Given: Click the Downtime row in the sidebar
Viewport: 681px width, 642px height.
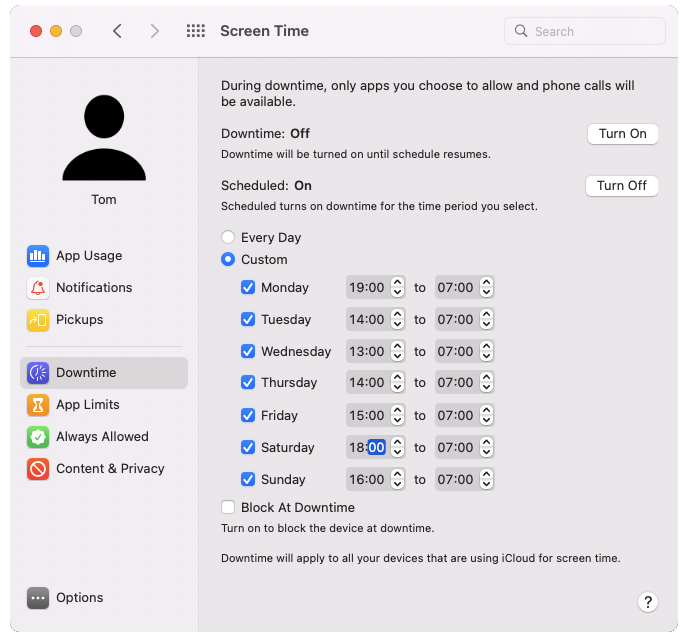Looking at the screenshot, I should (x=104, y=373).
